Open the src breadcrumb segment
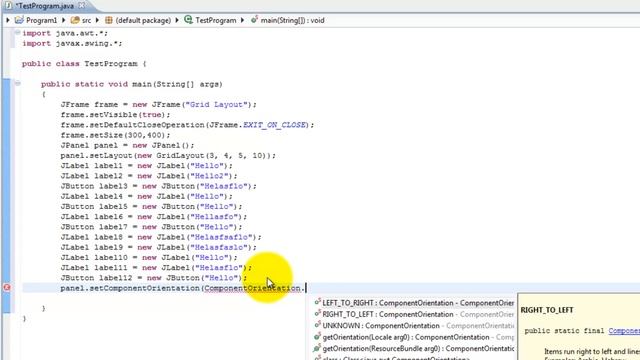Screen dimensions: 640x360 pos(87,20)
